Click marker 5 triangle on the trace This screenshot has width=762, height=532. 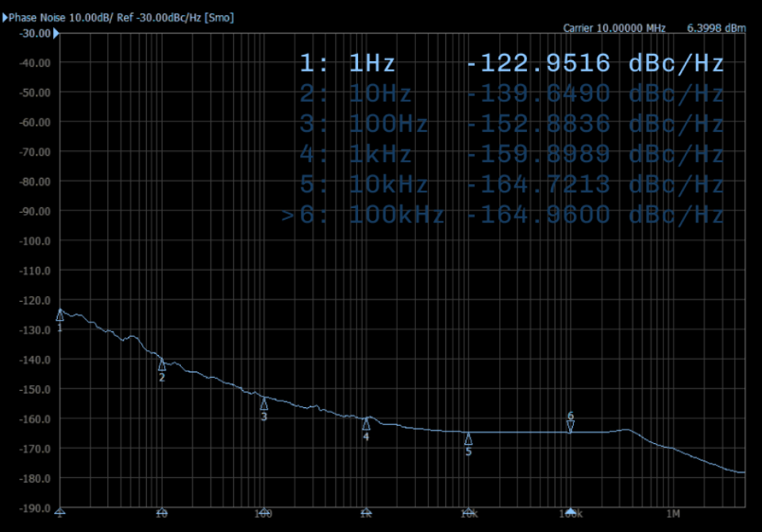pyautogui.click(x=468, y=438)
